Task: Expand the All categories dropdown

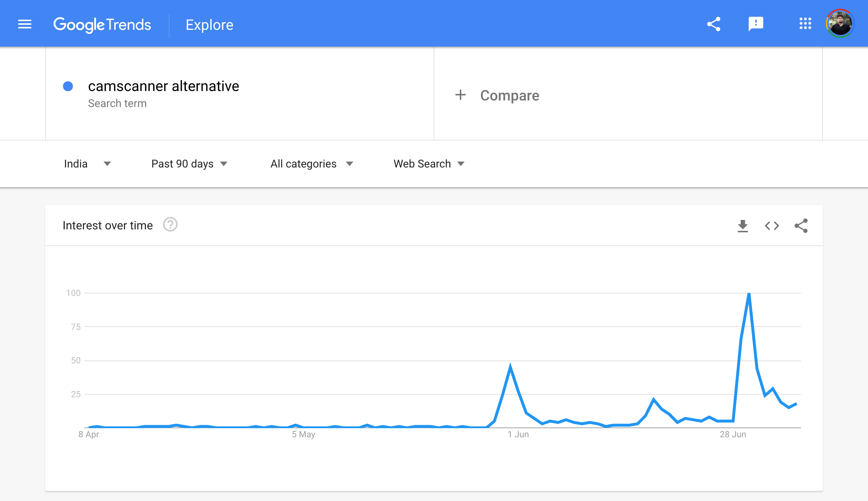Action: click(x=312, y=164)
